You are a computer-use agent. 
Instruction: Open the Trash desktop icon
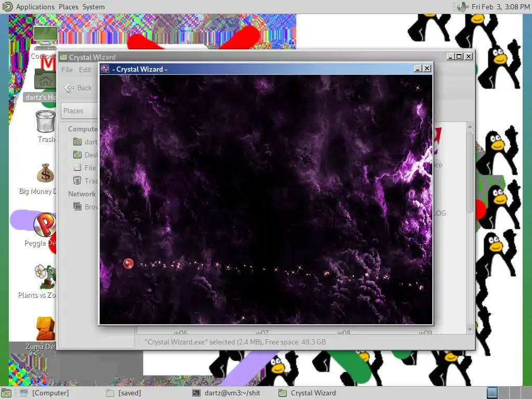click(46, 122)
